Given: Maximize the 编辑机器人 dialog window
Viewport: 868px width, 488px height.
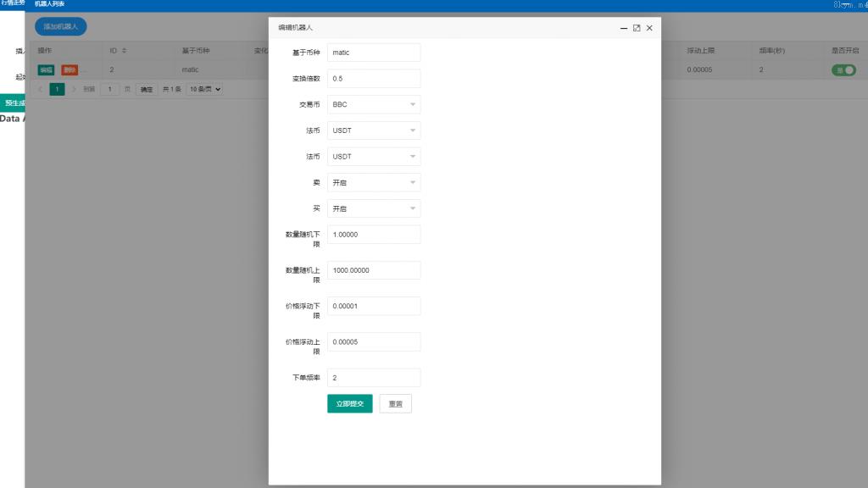Looking at the screenshot, I should click(637, 28).
